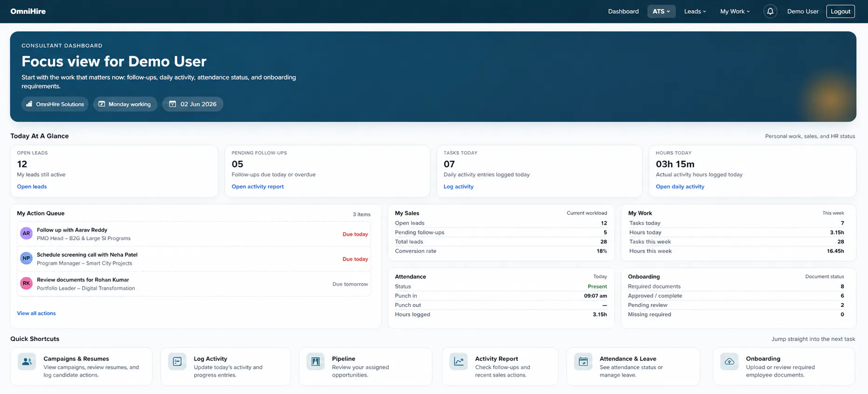Viewport: 868px width, 394px height.
Task: Open the Schedule screening call with Neha Patel item
Action: [x=194, y=259]
